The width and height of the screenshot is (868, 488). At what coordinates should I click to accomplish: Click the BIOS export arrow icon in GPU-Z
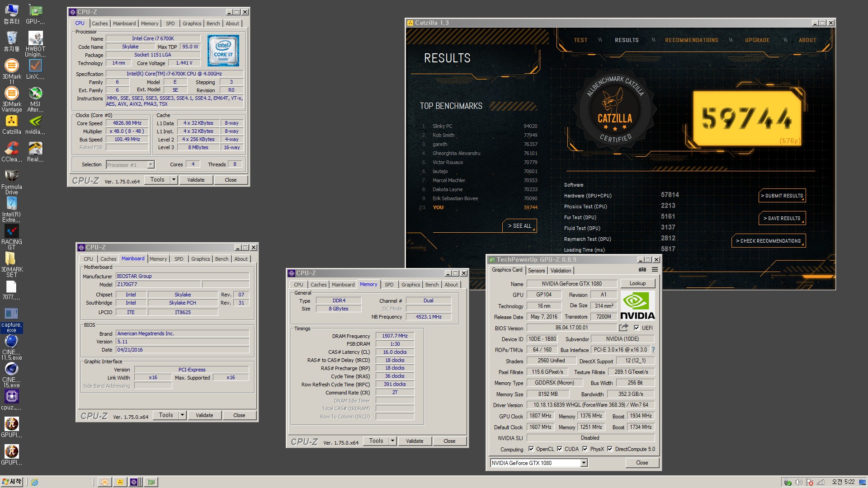[x=624, y=328]
